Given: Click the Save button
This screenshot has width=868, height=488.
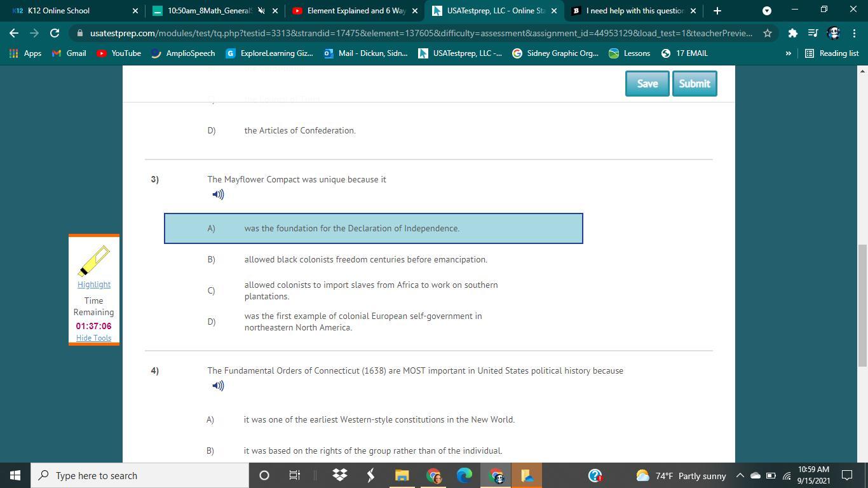Looking at the screenshot, I should pos(647,83).
